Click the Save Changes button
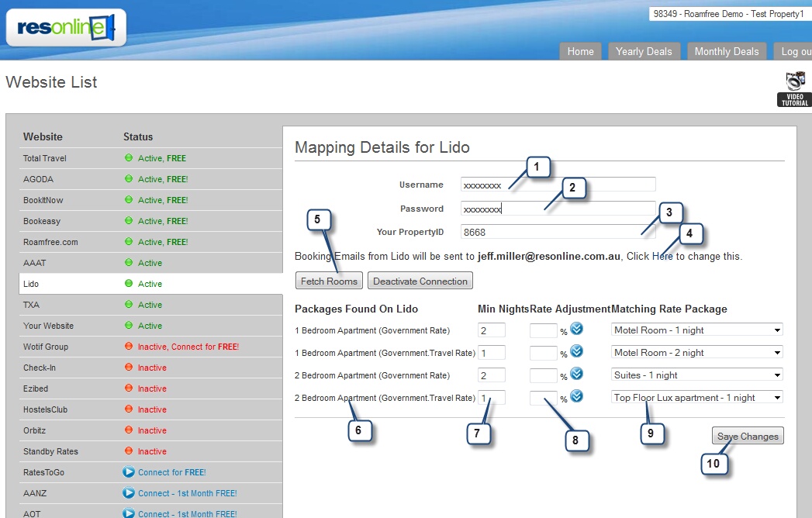812x518 pixels. [748, 436]
